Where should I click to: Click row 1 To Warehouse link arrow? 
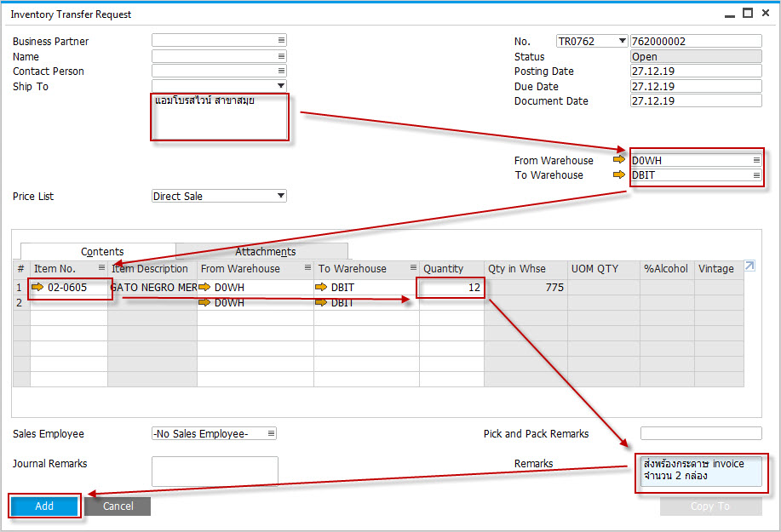pyautogui.click(x=321, y=287)
